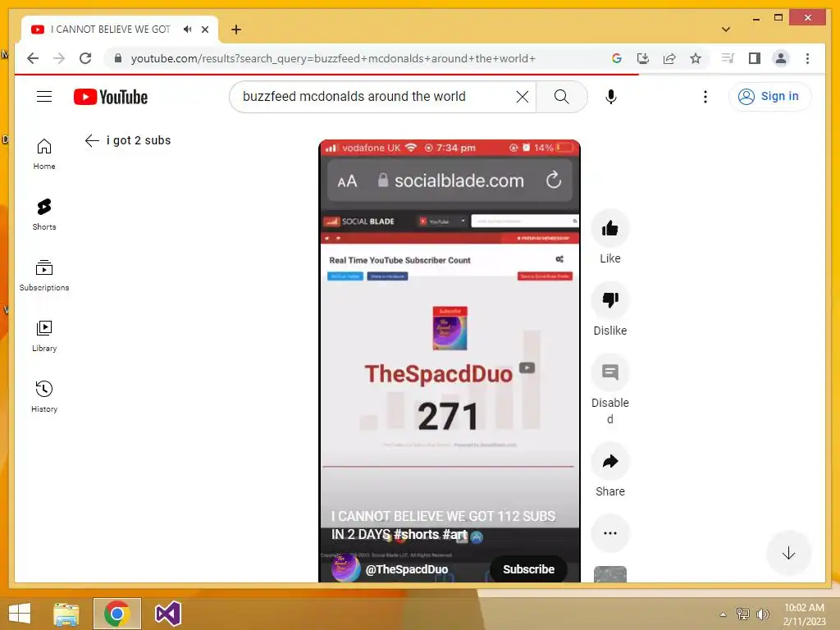Open Shorts in sidebar
840x630 pixels.
click(44, 215)
